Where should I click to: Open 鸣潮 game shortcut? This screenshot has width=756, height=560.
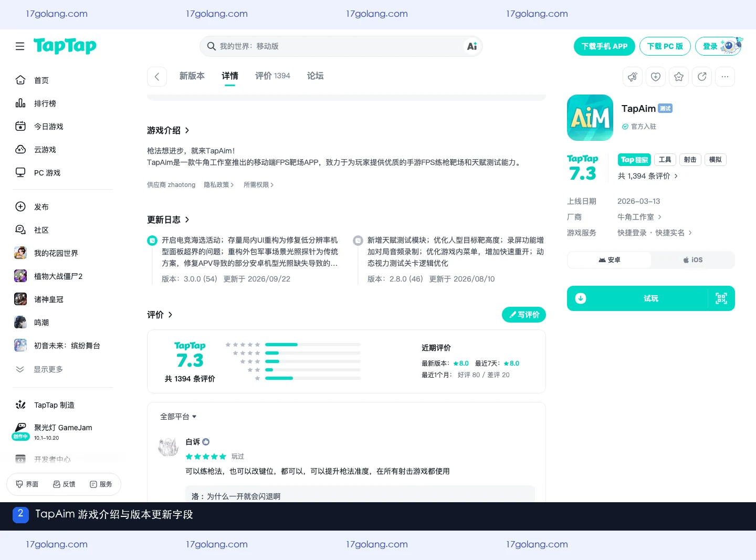tap(63, 323)
